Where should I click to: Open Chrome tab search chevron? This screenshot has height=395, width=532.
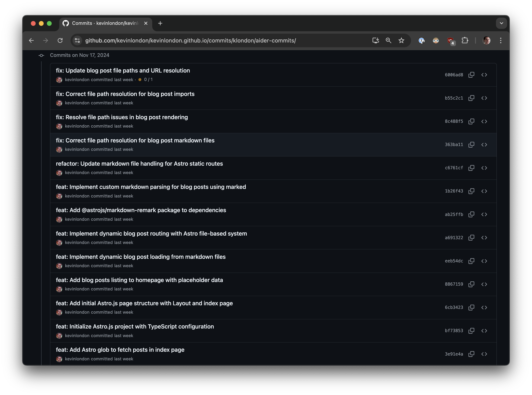501,23
